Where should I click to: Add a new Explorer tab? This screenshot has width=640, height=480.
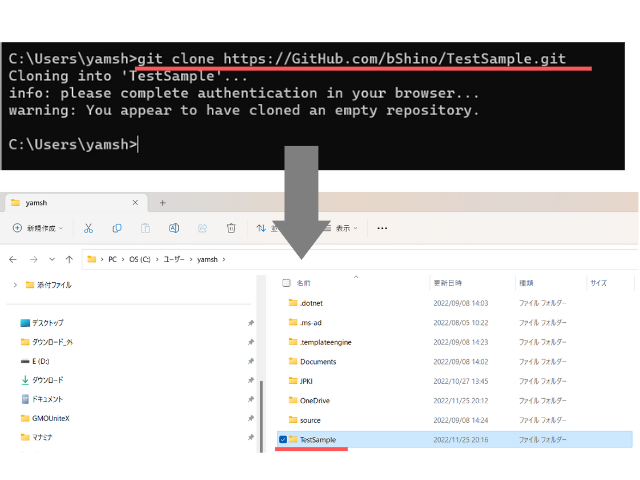pos(162,203)
